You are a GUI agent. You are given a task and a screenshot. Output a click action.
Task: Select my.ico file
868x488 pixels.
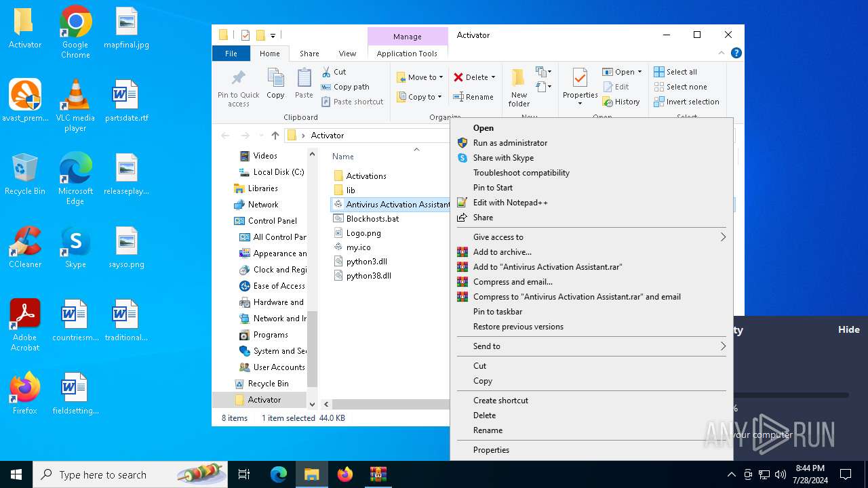tap(358, 247)
